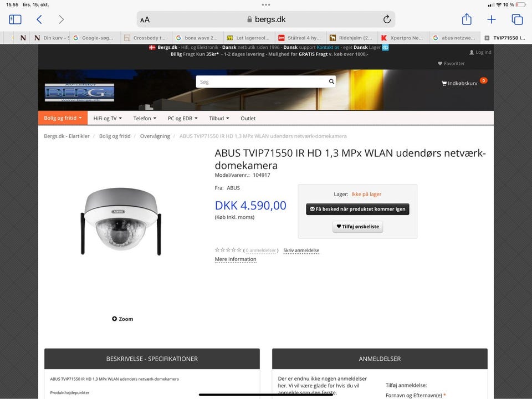532x399 pixels.
Task: Switch to the Let lagerreol tab
Action: (249, 38)
